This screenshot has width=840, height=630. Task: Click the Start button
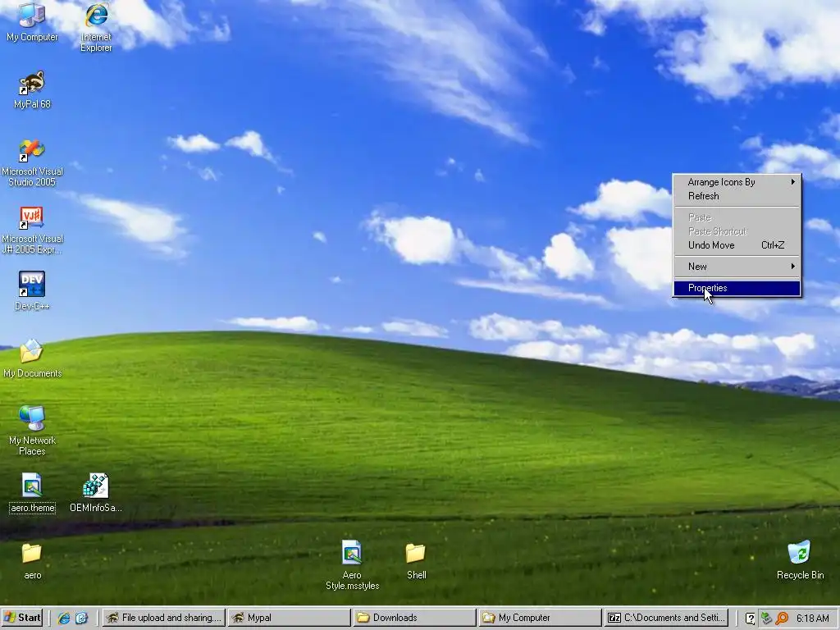pos(22,618)
